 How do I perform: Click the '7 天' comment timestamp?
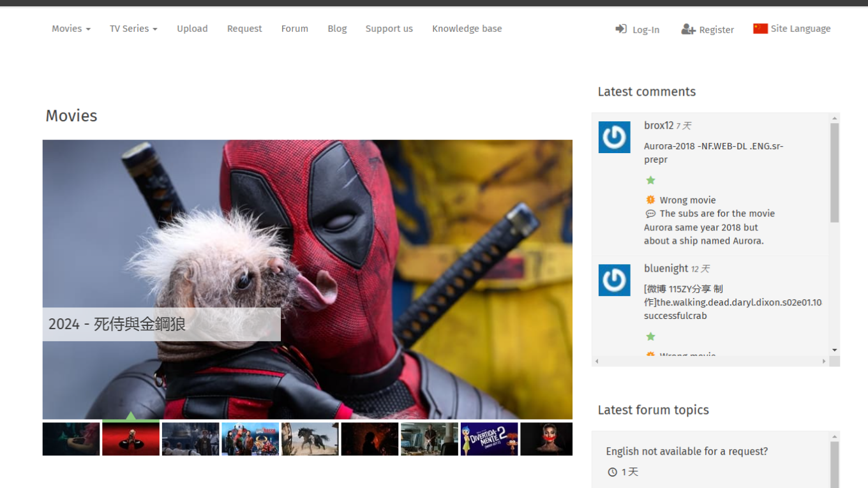pyautogui.click(x=684, y=126)
